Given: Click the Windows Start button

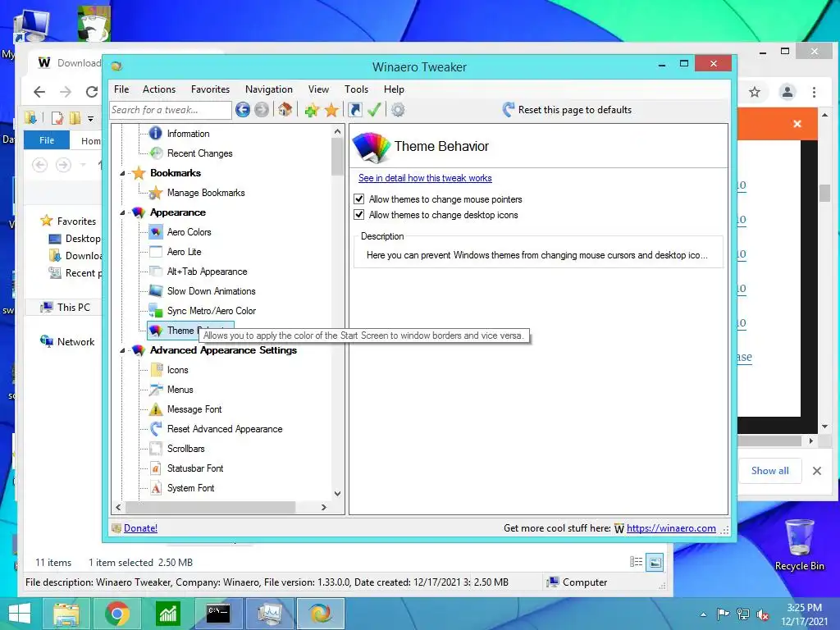Looking at the screenshot, I should pyautogui.click(x=20, y=614).
